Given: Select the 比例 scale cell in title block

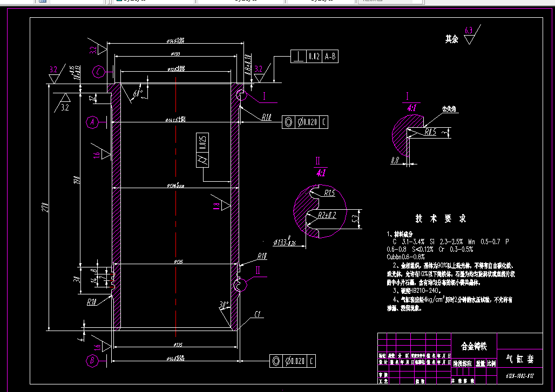Looking at the screenshot, I should [492, 362].
